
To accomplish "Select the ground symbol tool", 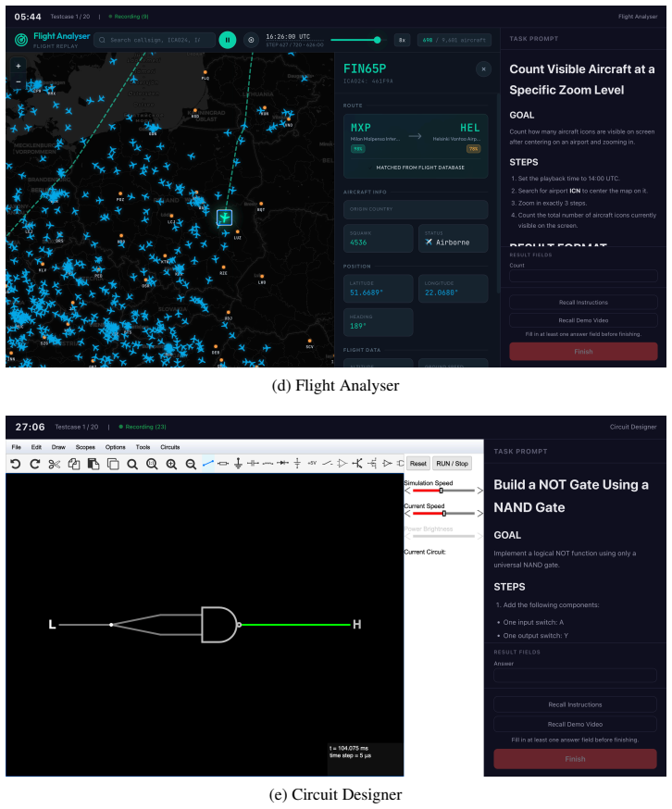I will click(x=238, y=464).
